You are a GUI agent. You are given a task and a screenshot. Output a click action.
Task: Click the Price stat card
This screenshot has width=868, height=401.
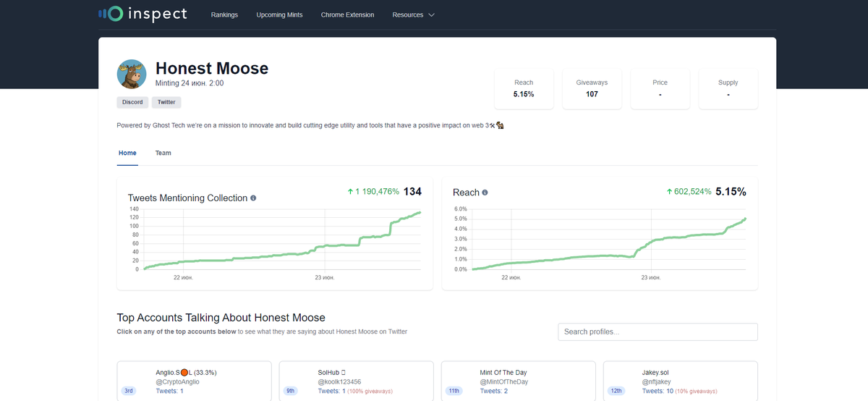660,89
